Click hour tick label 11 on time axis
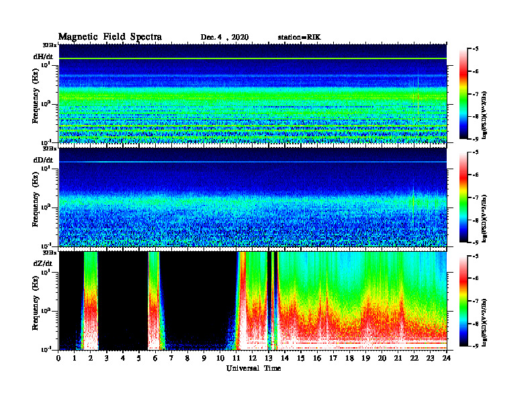532x411 pixels. click(x=236, y=359)
